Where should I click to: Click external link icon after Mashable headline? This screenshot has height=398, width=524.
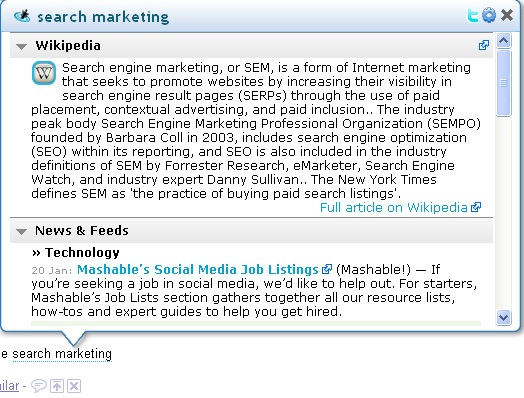pyautogui.click(x=326, y=269)
